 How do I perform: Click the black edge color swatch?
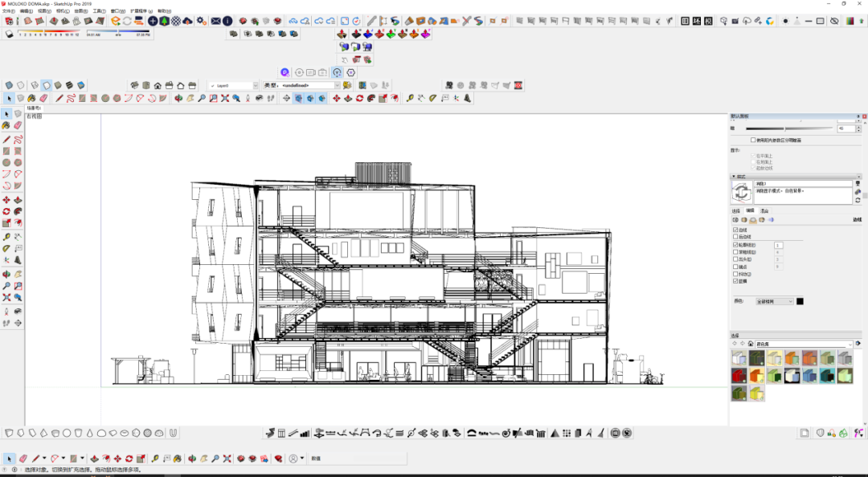coord(800,302)
